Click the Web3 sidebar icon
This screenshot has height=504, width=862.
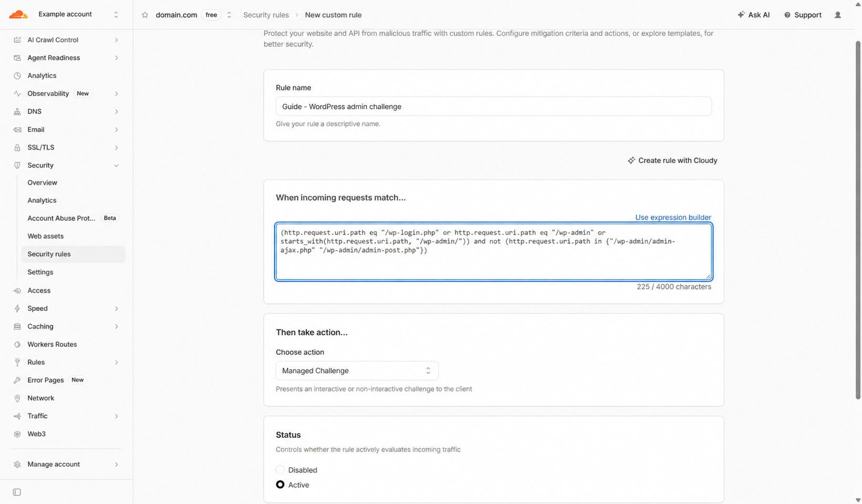(17, 434)
